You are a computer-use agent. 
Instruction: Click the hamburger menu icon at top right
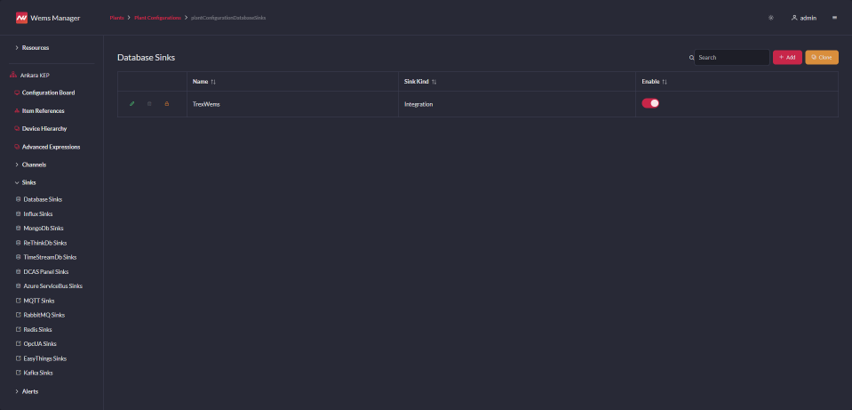[834, 18]
